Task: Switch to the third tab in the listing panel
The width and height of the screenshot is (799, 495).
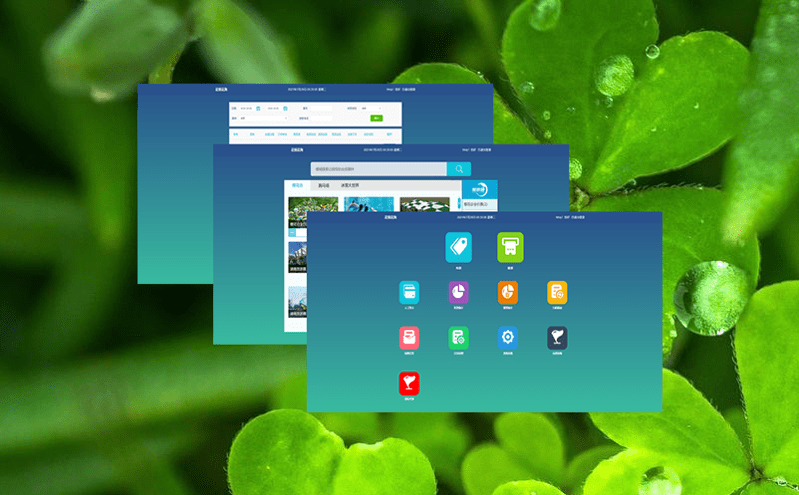Action: (x=349, y=185)
